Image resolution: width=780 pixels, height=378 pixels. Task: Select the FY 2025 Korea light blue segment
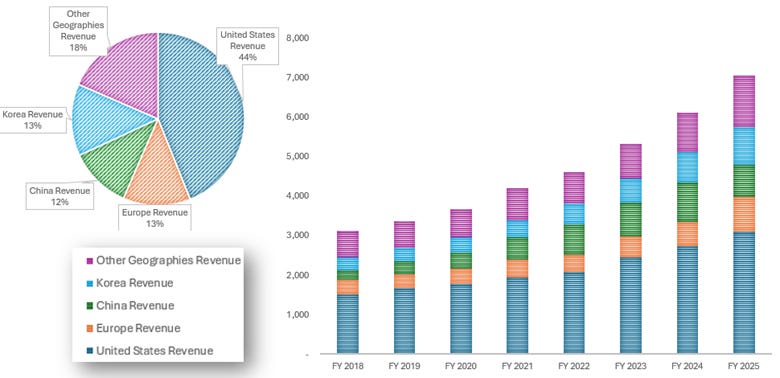tap(744, 146)
